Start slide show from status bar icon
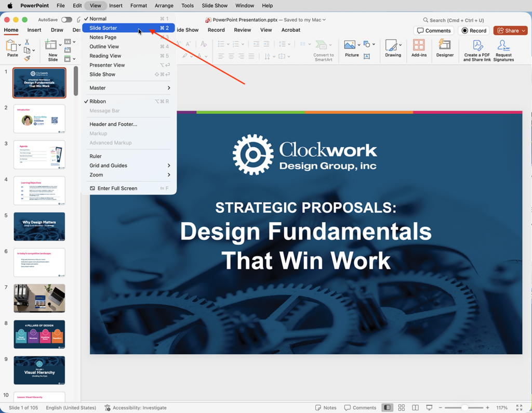This screenshot has height=413, width=532. pos(429,407)
